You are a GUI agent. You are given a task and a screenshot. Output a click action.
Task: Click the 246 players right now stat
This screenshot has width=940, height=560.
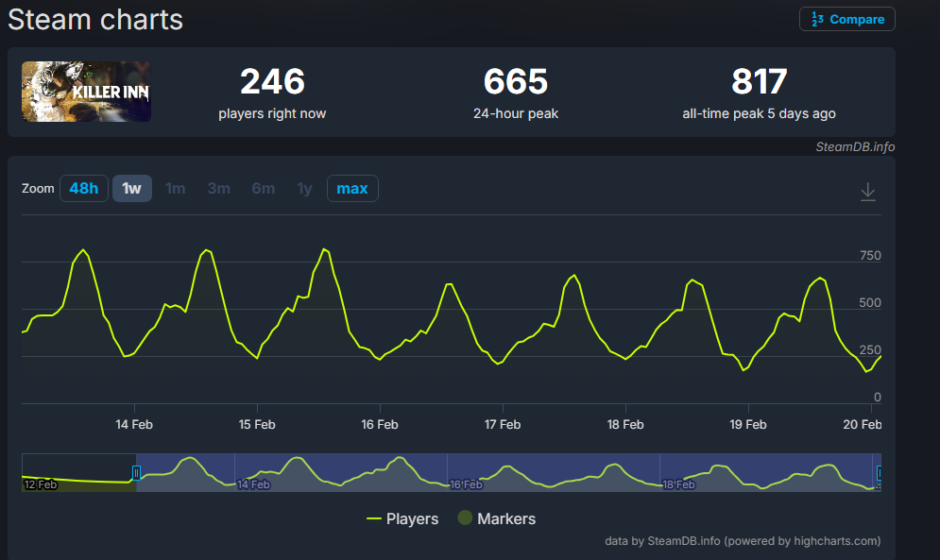click(272, 93)
